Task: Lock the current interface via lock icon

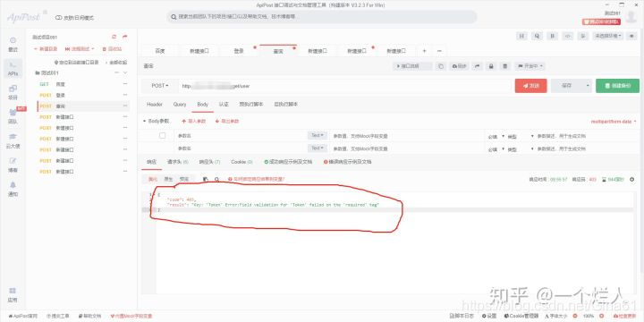Action: point(491,66)
